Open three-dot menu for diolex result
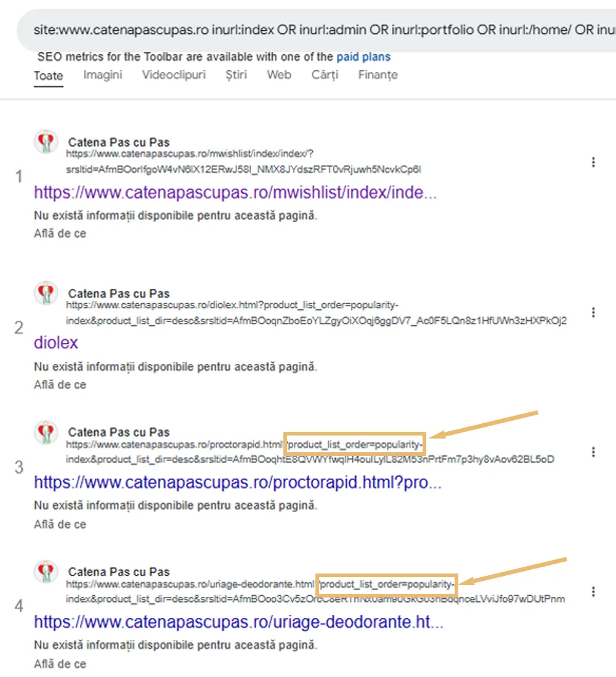The width and height of the screenshot is (616, 677). [x=593, y=312]
